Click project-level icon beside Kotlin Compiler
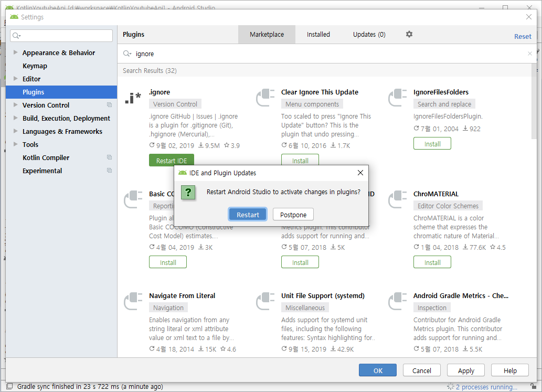542x392 pixels. (x=109, y=157)
